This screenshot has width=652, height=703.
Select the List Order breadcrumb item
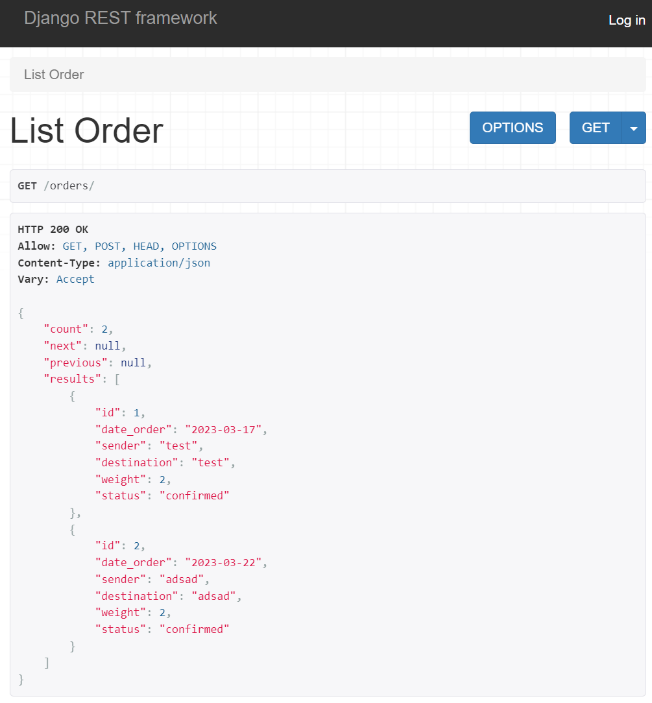54,75
